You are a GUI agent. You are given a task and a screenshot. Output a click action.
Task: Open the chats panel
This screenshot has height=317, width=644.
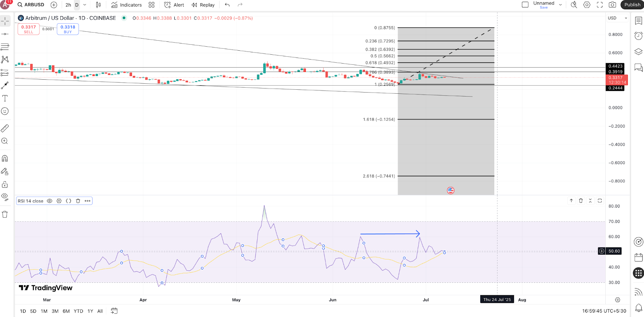click(x=638, y=67)
